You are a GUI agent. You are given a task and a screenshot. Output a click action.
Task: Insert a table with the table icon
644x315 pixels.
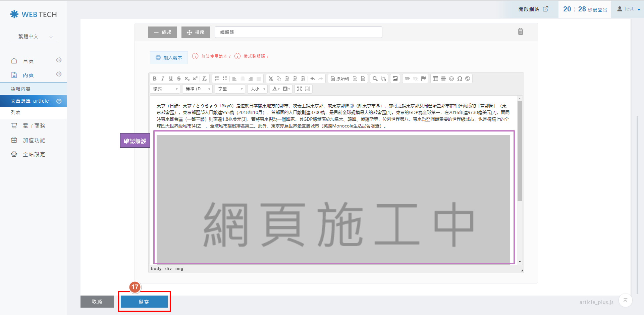(435, 78)
